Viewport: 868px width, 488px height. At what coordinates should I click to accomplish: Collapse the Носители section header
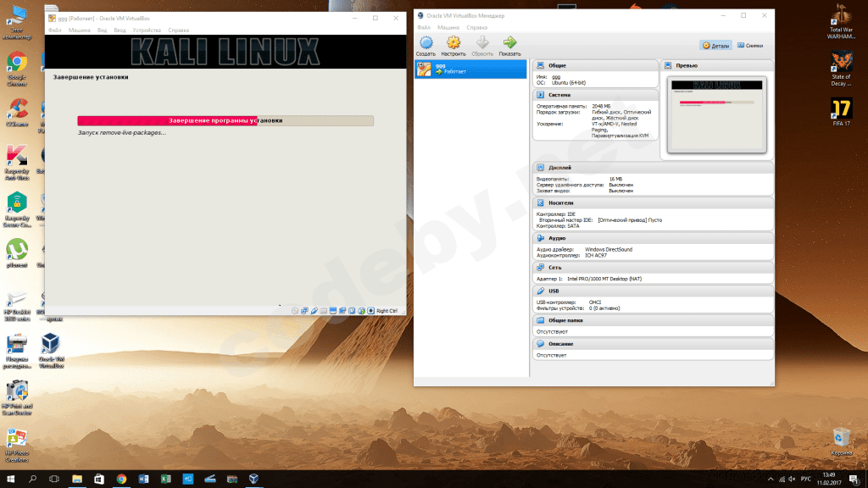560,203
